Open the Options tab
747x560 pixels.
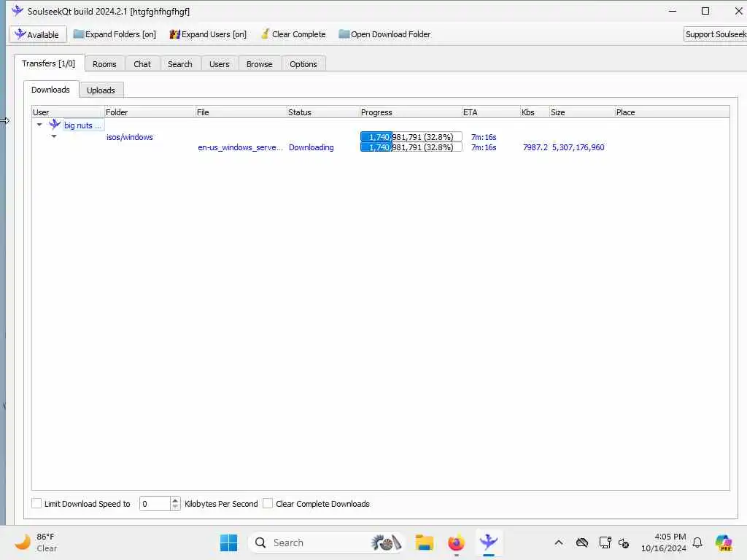(303, 64)
